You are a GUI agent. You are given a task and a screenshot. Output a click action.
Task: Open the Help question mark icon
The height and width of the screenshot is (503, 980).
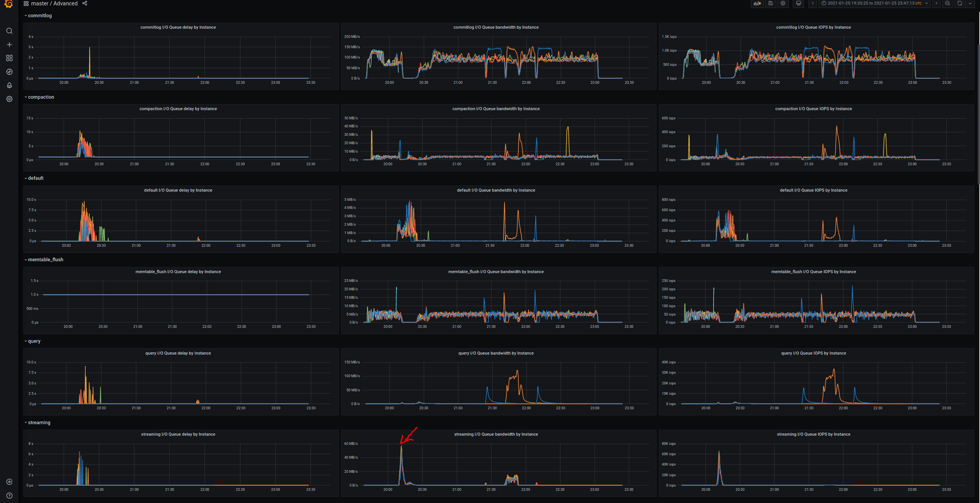tap(10, 496)
